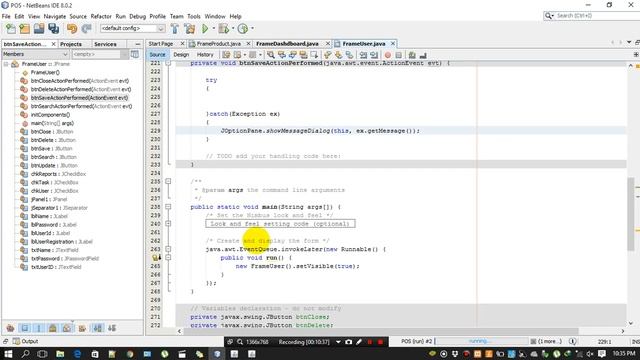Click the editor vertical scrollbar
Image resolution: width=640 pixels, height=360 pixels.
tap(631, 213)
